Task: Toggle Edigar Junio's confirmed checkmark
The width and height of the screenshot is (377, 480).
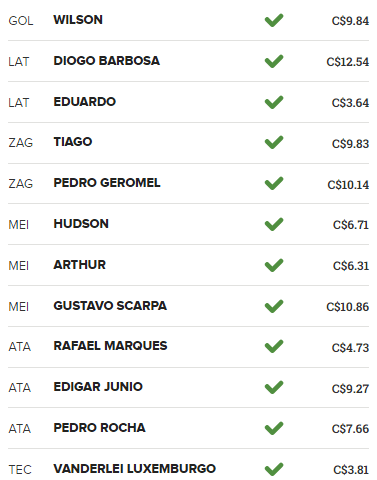Action: point(274,387)
